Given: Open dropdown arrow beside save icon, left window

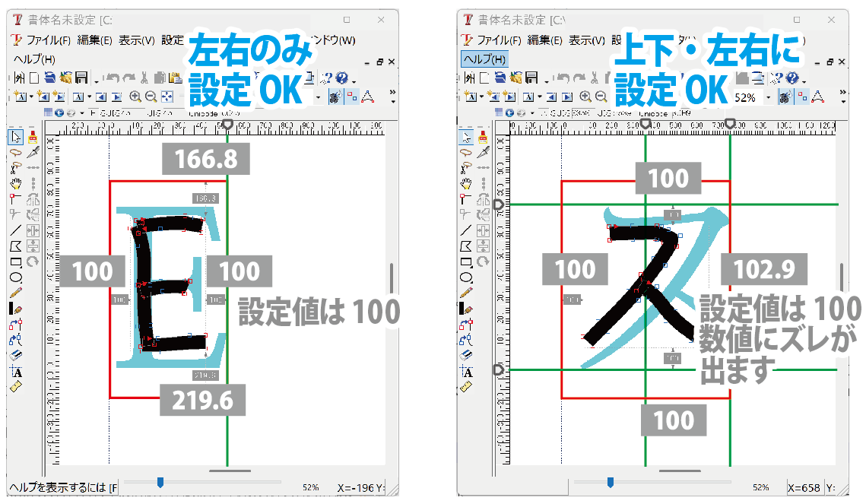Looking at the screenshot, I should [95, 80].
